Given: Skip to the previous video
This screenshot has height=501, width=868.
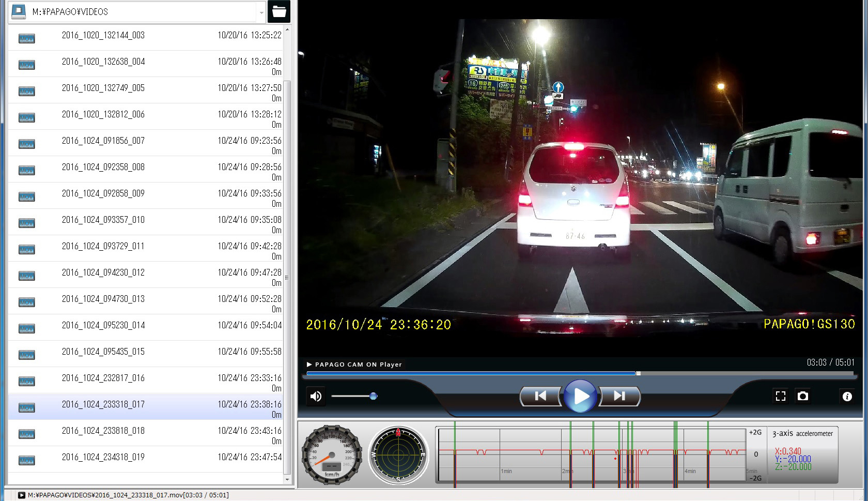Looking at the screenshot, I should click(540, 396).
